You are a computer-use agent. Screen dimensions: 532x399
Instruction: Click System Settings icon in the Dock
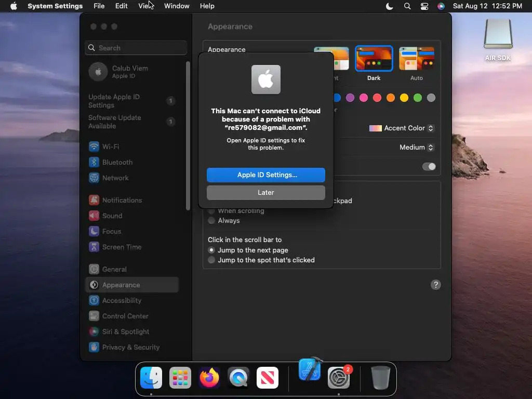339,378
